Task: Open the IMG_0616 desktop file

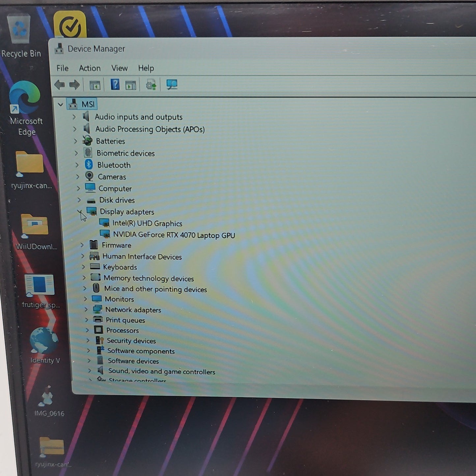Action: (x=49, y=401)
